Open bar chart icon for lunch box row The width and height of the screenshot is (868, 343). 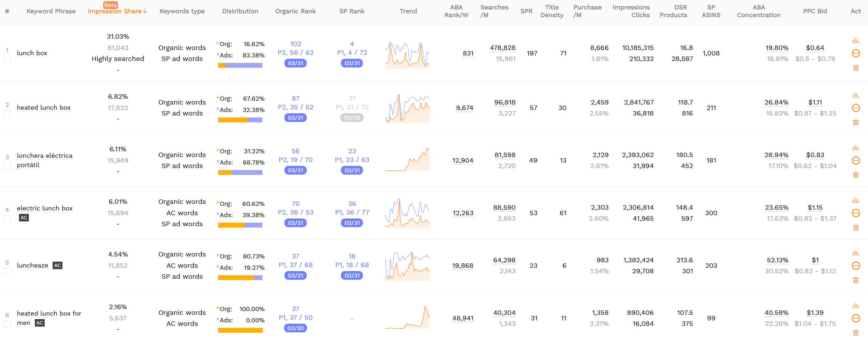pyautogui.click(x=855, y=41)
